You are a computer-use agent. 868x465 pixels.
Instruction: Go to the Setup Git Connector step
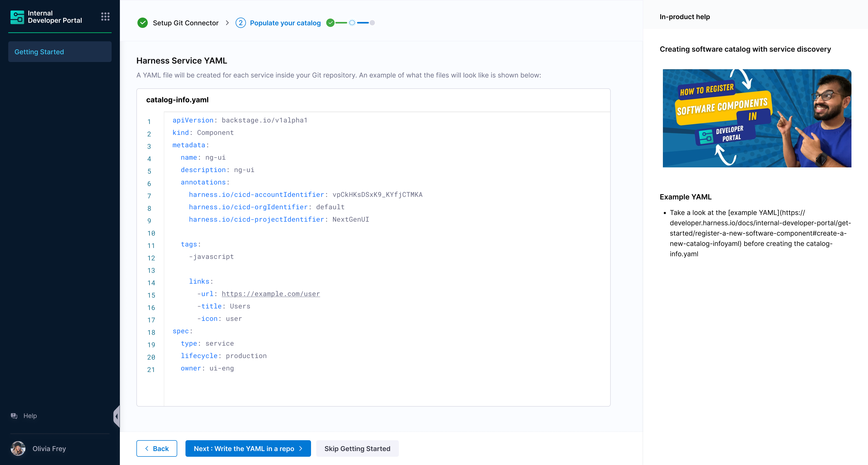point(185,23)
